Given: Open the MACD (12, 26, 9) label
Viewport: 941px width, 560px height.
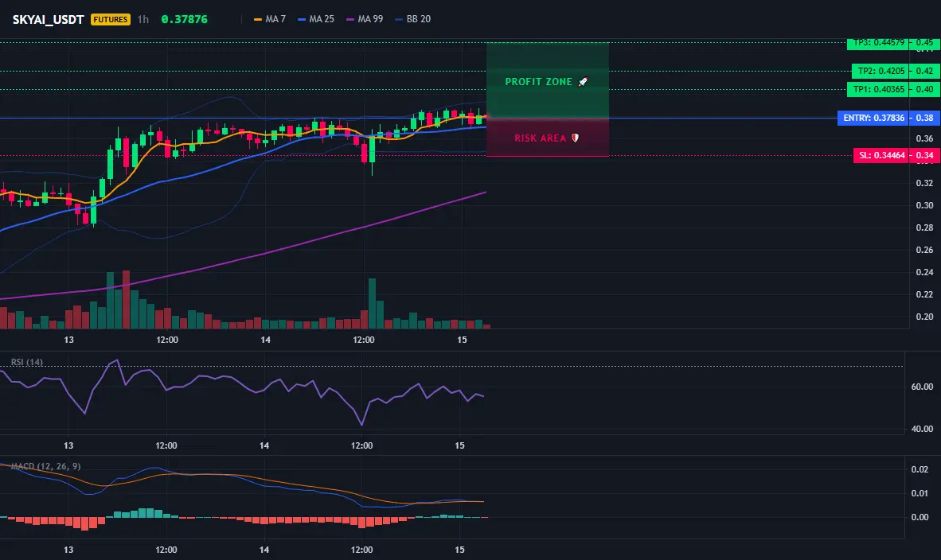Looking at the screenshot, I should 45,466.
